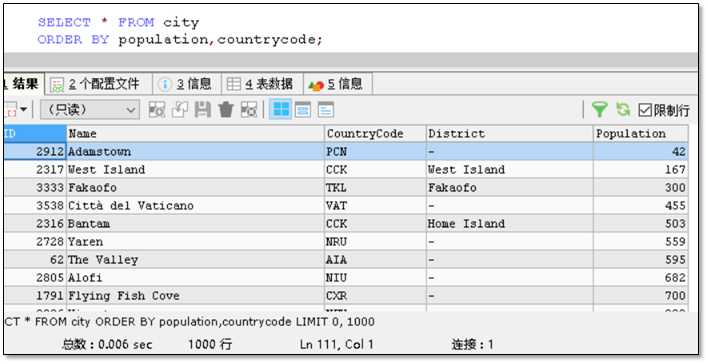Viewport: 708px width, 364px height.
Task: Click the green refresh icon
Action: (x=623, y=109)
